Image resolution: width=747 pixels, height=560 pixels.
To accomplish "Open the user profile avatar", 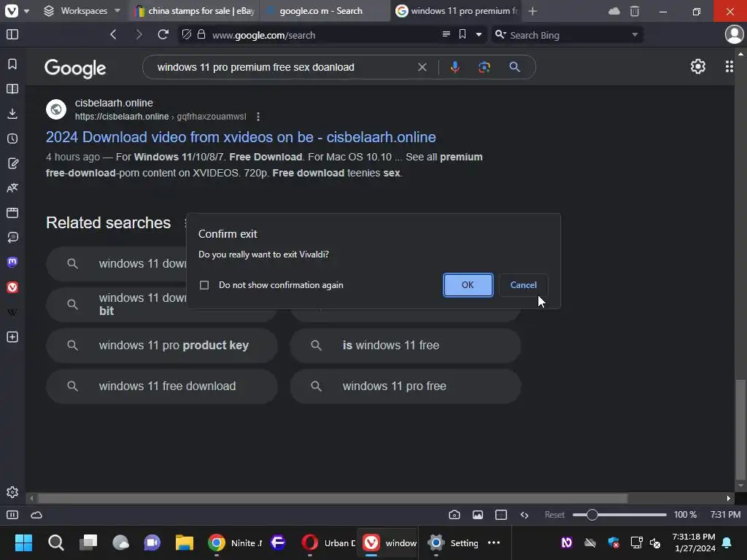I will (734, 34).
